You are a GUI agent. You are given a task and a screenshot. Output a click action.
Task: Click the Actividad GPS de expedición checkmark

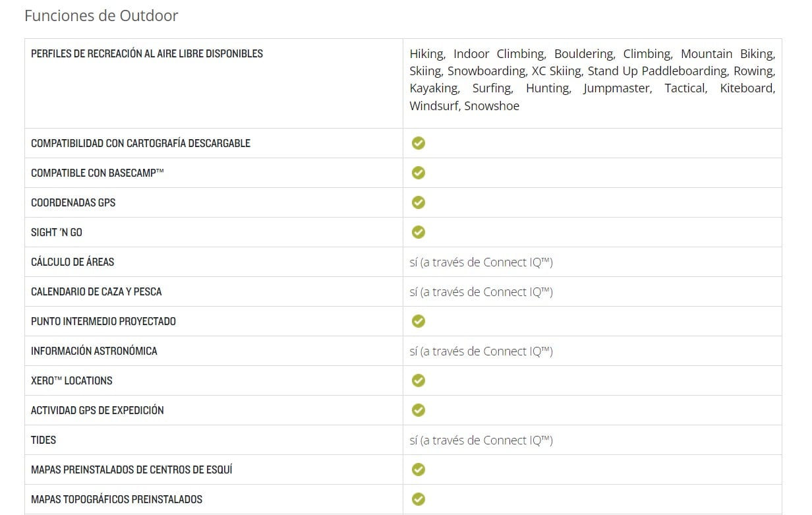tap(418, 410)
